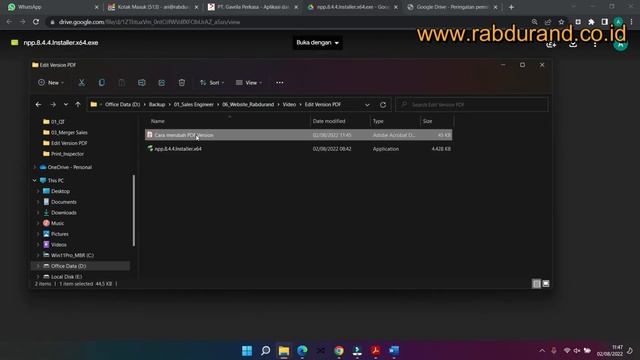Go back in File Explorer
The height and width of the screenshot is (360, 640).
click(38, 104)
